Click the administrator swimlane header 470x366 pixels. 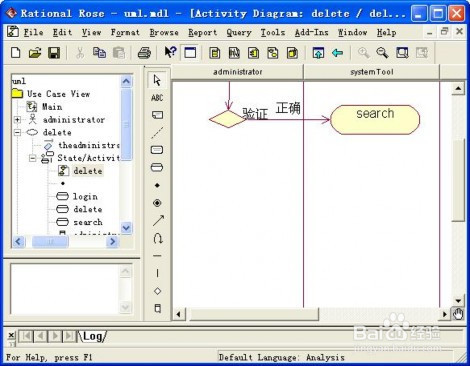237,72
